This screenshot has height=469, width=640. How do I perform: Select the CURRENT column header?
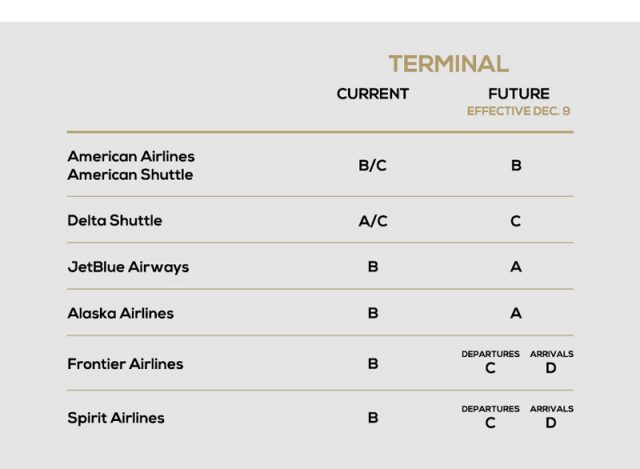coord(372,94)
